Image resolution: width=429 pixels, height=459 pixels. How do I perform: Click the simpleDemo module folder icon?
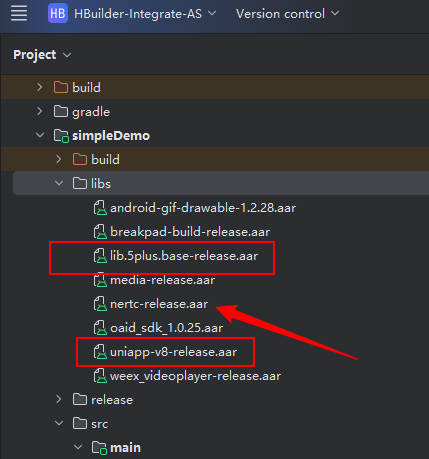61,136
